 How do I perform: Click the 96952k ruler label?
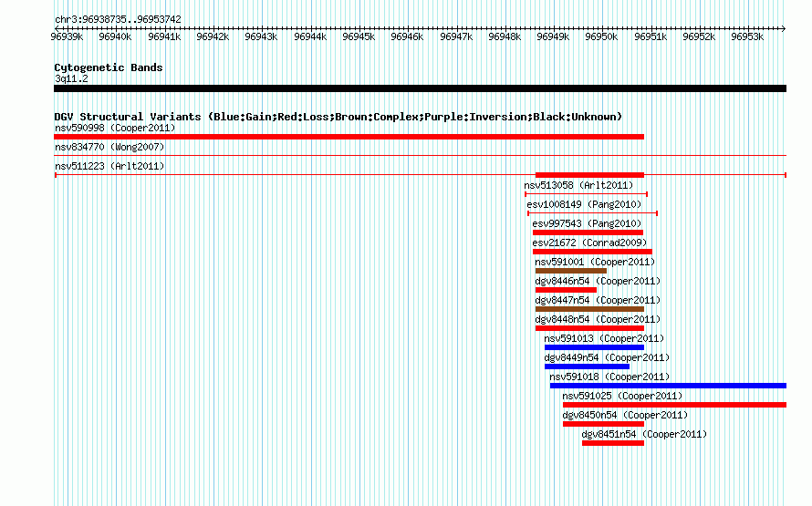(699, 36)
